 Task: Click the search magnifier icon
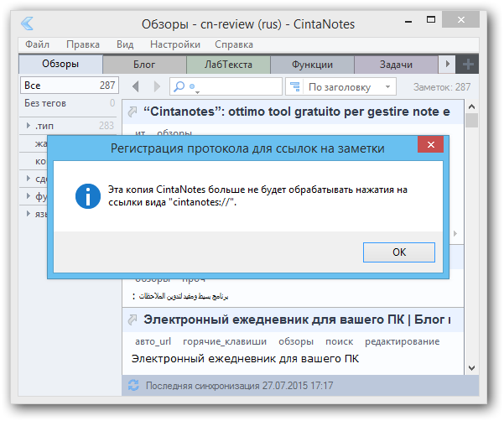coord(179,86)
